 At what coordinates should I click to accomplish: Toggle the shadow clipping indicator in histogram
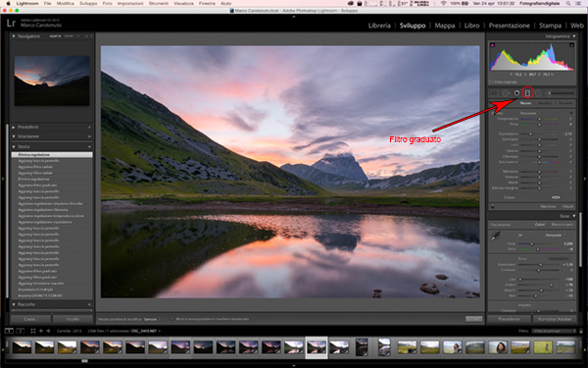click(492, 45)
